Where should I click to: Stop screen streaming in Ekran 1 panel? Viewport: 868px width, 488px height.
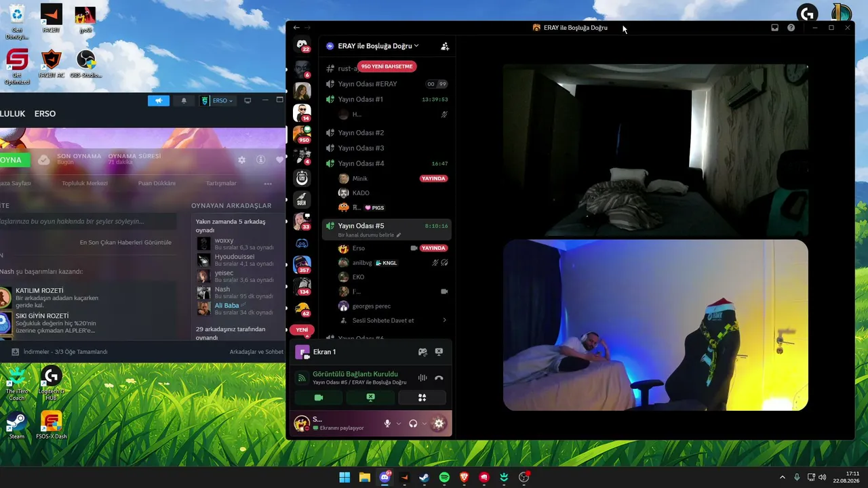pos(439,352)
